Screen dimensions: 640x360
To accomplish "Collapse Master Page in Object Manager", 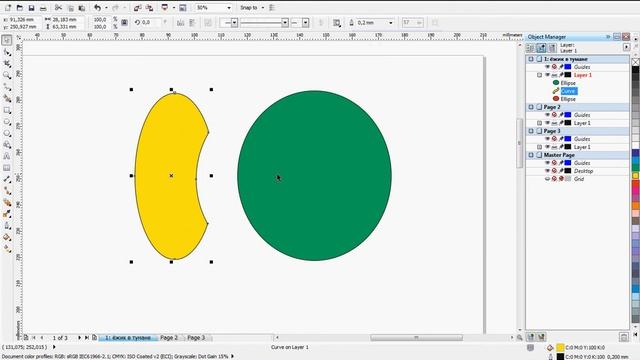I will pos(531,155).
